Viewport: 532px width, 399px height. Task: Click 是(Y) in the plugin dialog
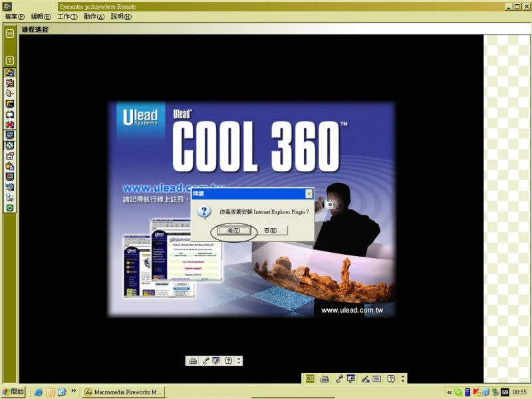233,231
